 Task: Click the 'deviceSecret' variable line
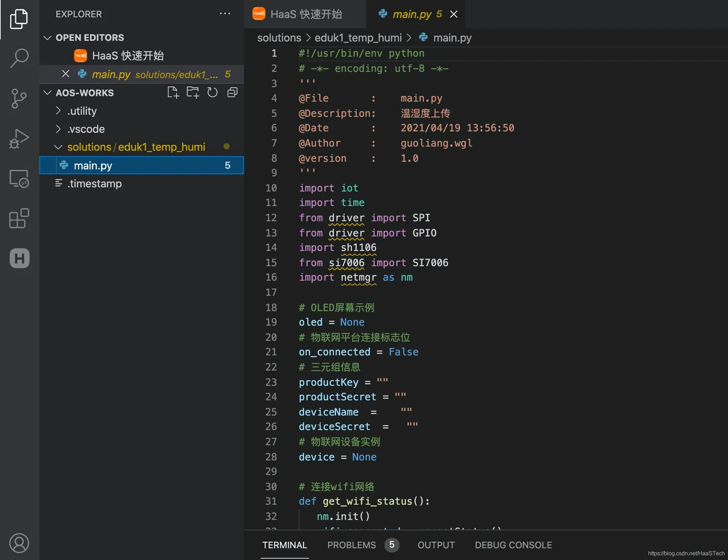point(358,426)
